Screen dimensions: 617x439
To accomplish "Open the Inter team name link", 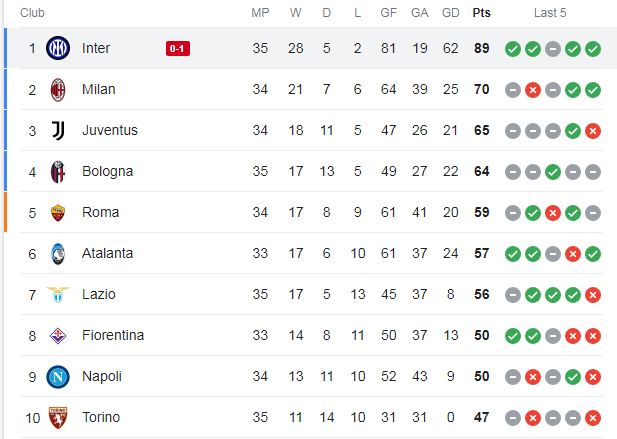I will 96,48.
